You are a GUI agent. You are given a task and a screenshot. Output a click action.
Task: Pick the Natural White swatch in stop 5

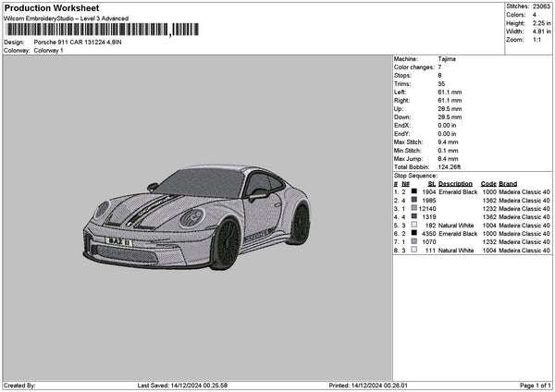[x=413, y=225]
